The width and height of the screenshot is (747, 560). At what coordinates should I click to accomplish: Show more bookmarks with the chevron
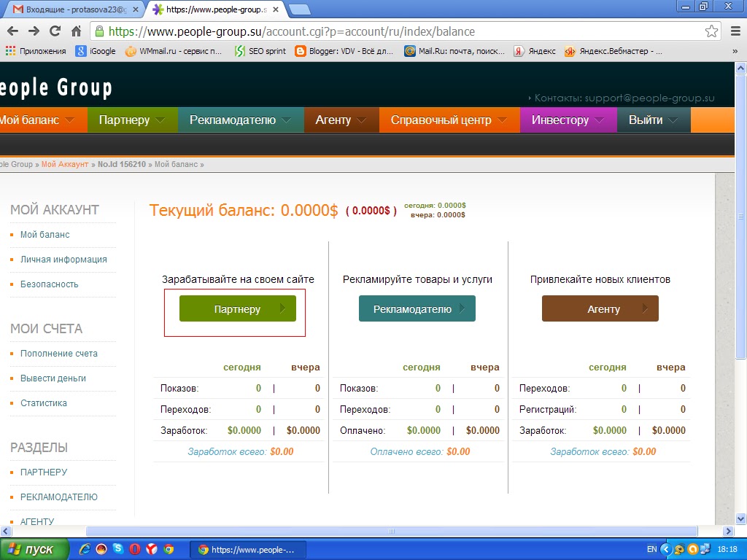click(735, 51)
